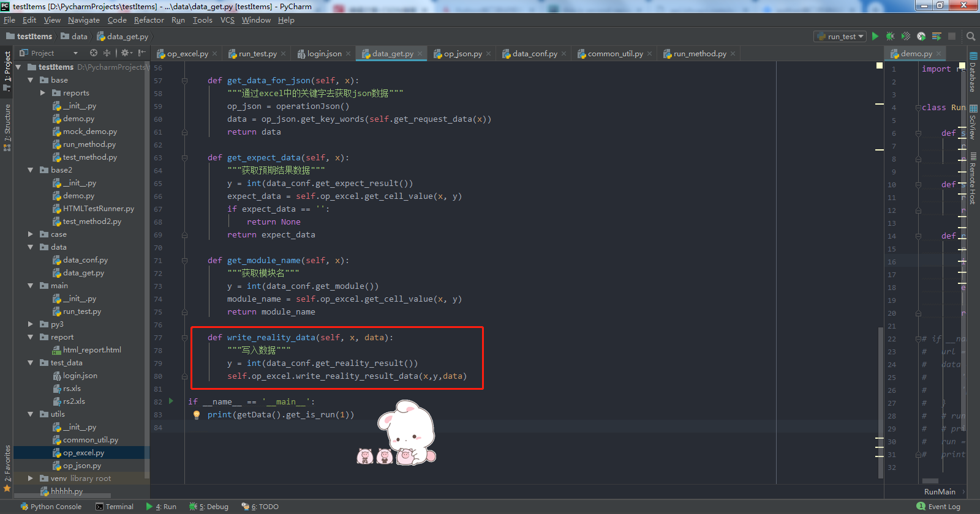Click the data breadcrumb in navigation bar
The height and width of the screenshot is (514, 980).
click(x=74, y=37)
